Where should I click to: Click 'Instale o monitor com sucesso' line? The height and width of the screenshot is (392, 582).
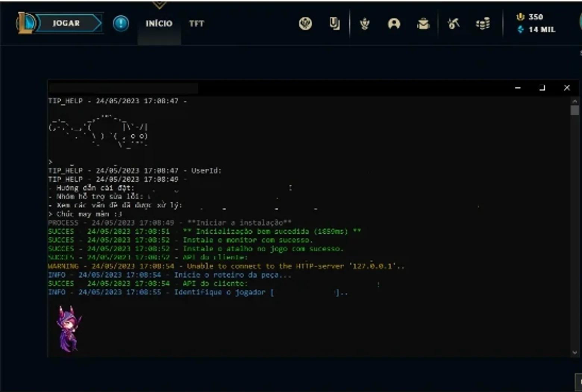pos(181,240)
